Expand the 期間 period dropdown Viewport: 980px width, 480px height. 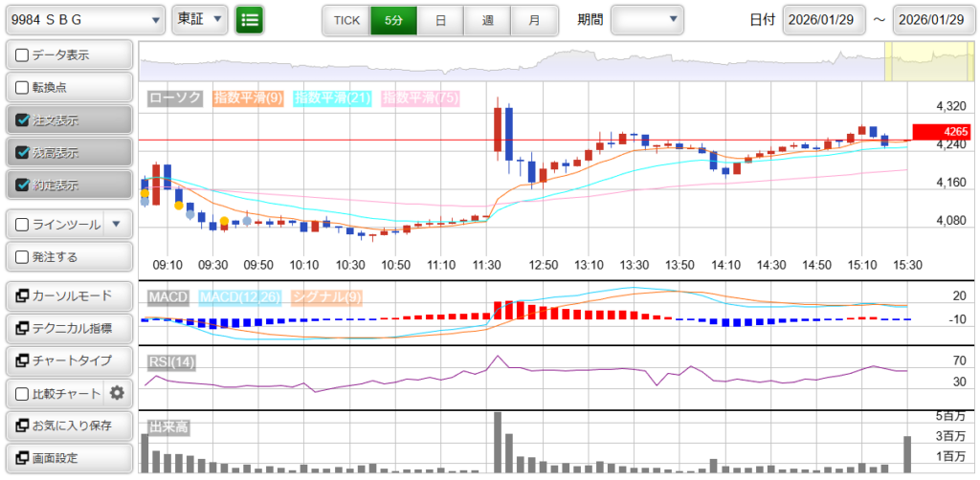coord(648,19)
